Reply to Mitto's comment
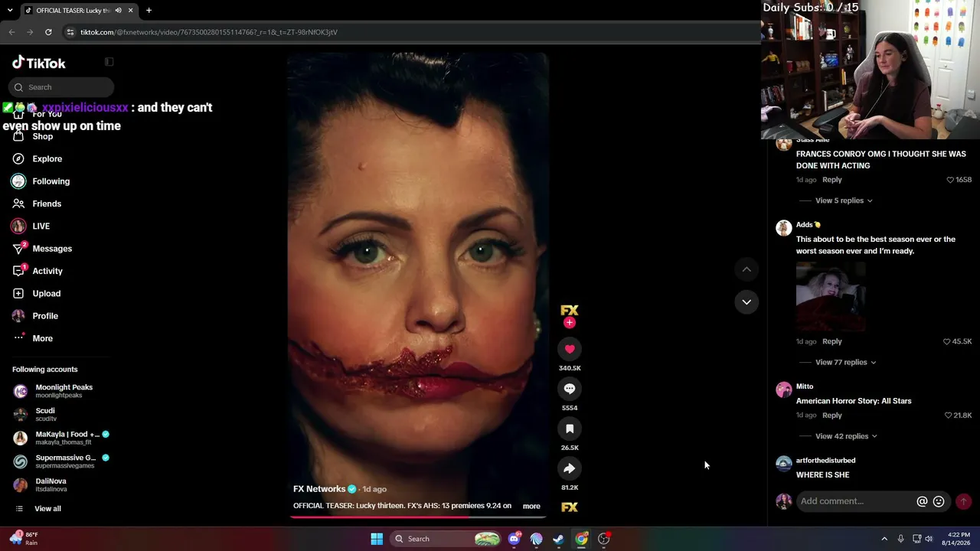 tap(831, 416)
